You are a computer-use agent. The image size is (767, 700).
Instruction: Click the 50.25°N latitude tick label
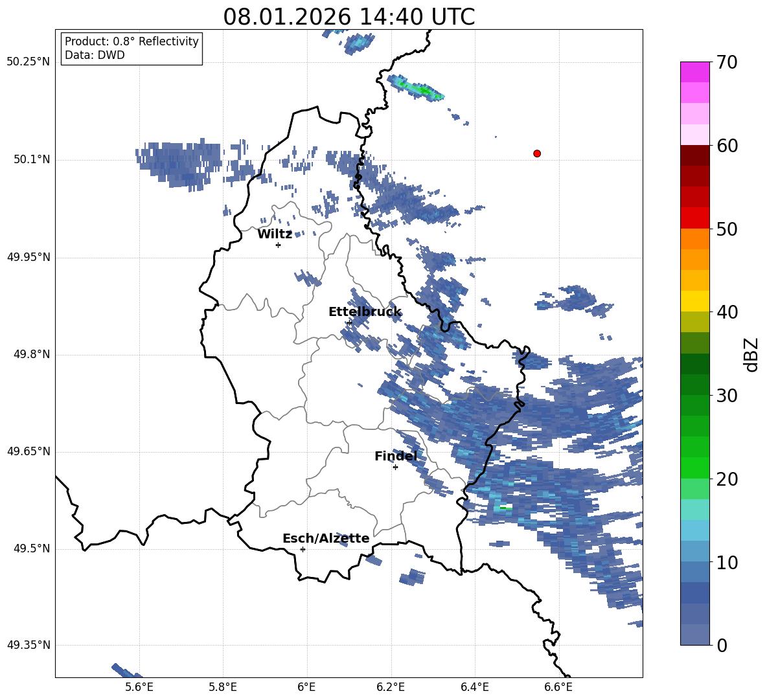29,62
